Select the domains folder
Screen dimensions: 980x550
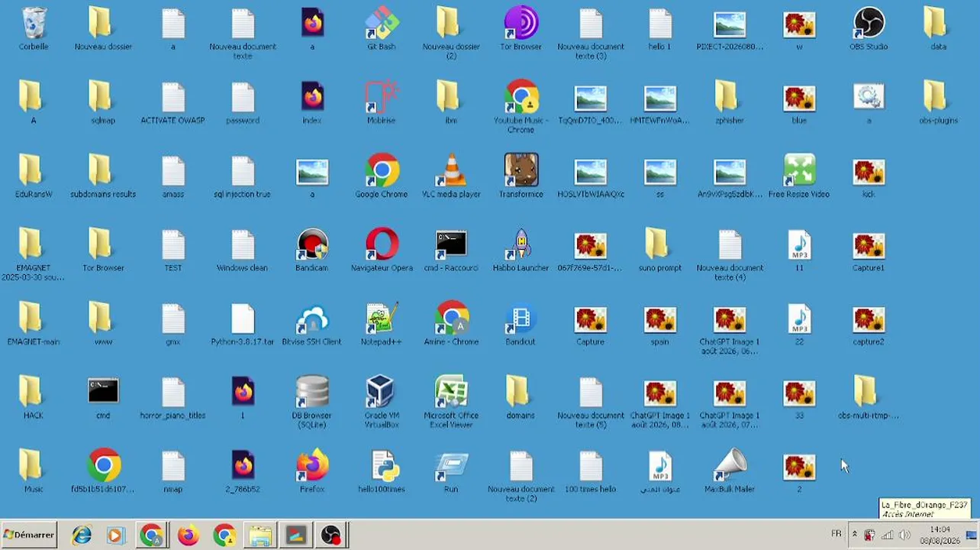coord(521,399)
